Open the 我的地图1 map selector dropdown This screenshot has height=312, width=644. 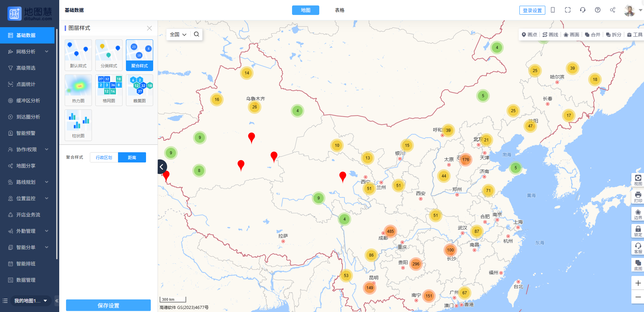[31, 301]
